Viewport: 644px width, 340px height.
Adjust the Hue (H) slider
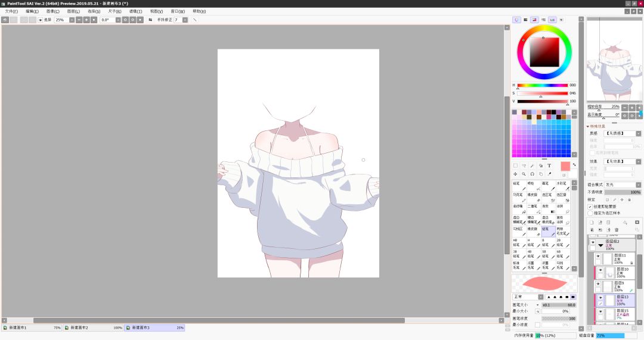point(543,85)
